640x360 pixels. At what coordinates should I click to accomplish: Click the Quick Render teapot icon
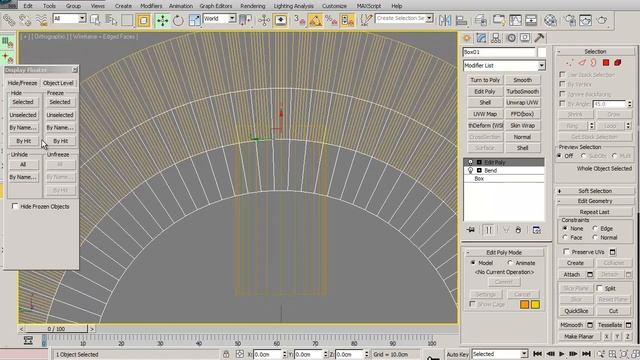click(602, 20)
